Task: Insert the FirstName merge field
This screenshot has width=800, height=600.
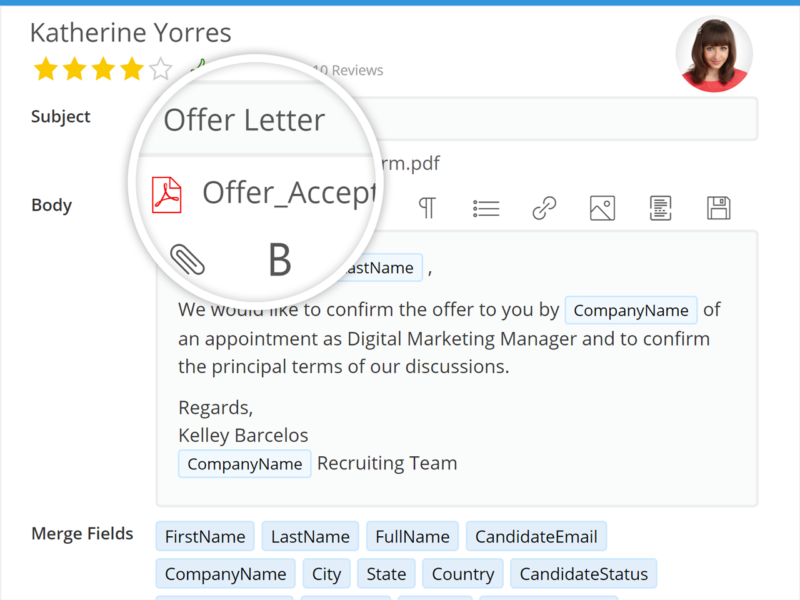Action: 204,536
